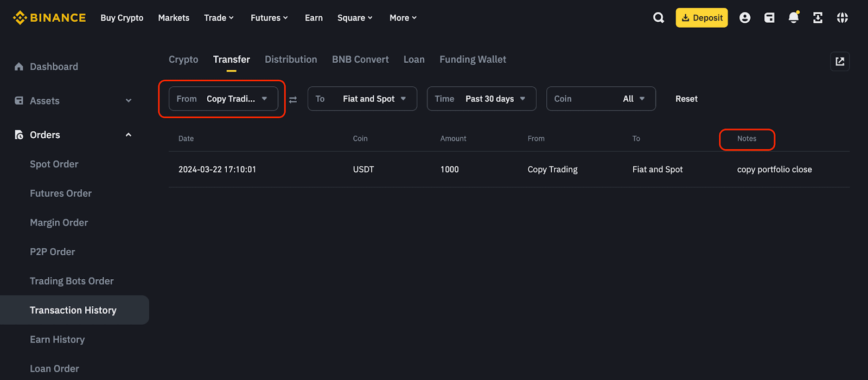The image size is (868, 380).
Task: Click the Dashboard home icon
Action: tap(19, 67)
